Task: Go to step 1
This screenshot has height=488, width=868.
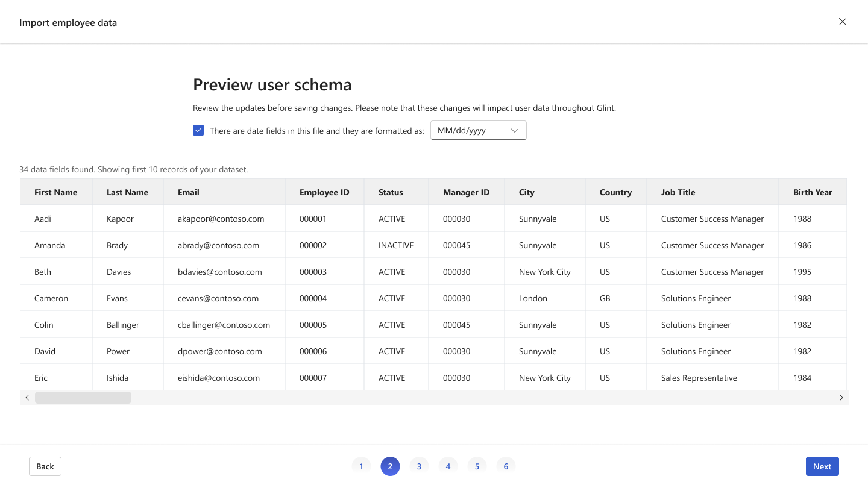Action: 361,466
